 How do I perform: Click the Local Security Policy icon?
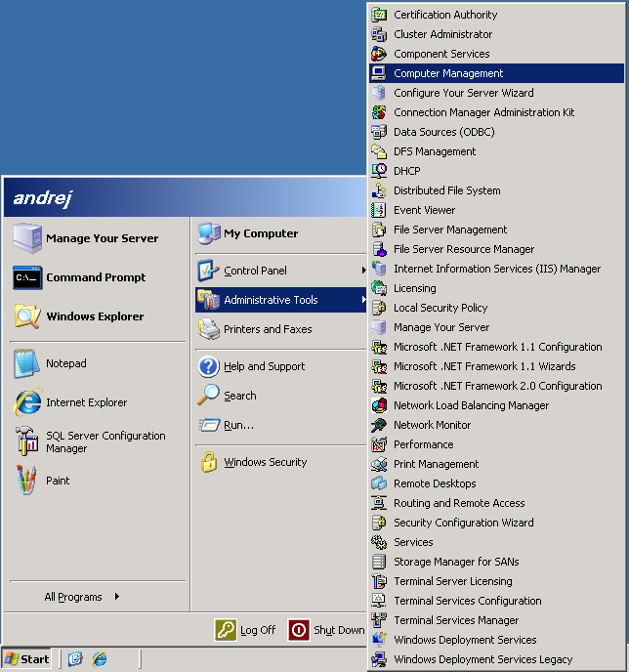click(379, 308)
